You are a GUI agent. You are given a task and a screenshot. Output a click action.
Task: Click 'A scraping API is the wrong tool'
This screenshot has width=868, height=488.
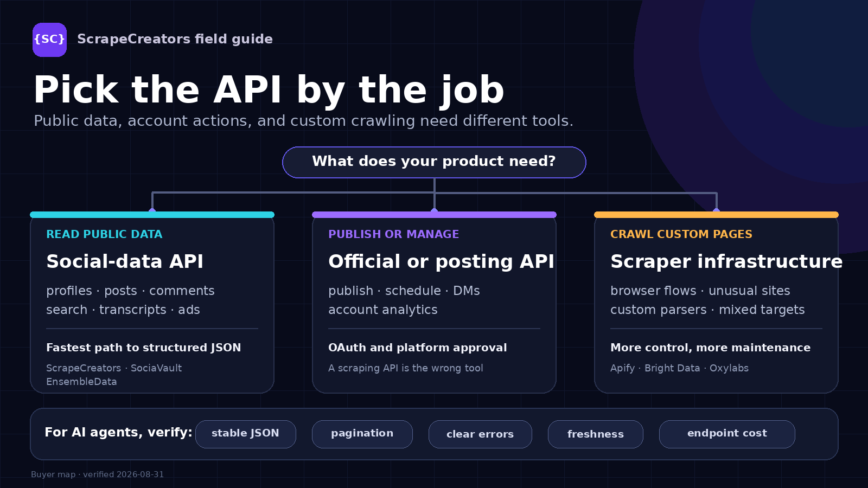pos(406,368)
